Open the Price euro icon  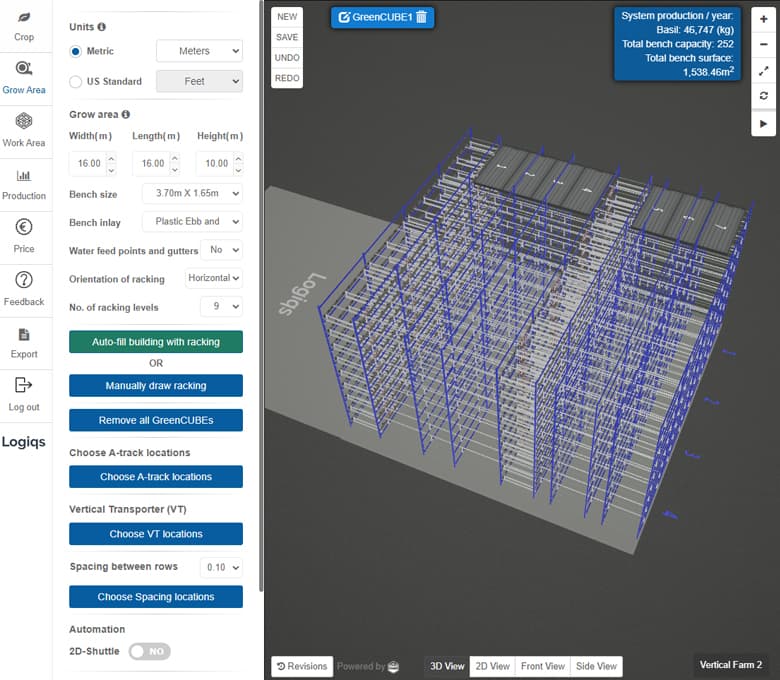[x=24, y=236]
